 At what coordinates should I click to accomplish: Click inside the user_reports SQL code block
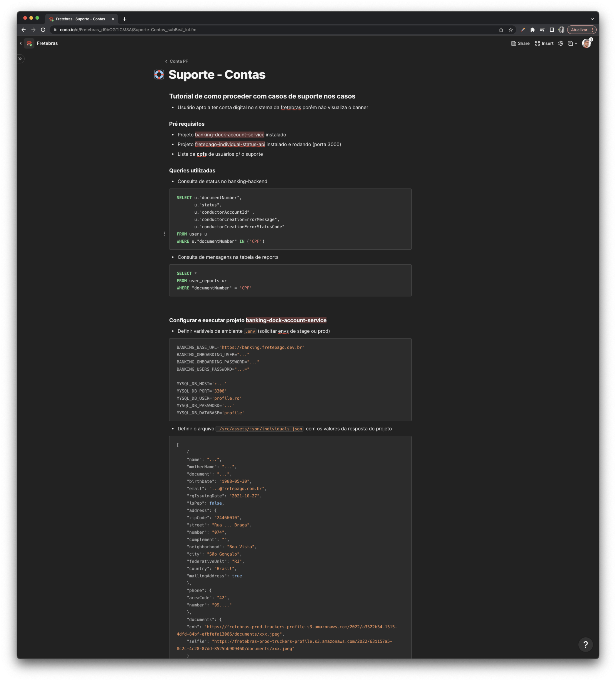[x=290, y=280]
